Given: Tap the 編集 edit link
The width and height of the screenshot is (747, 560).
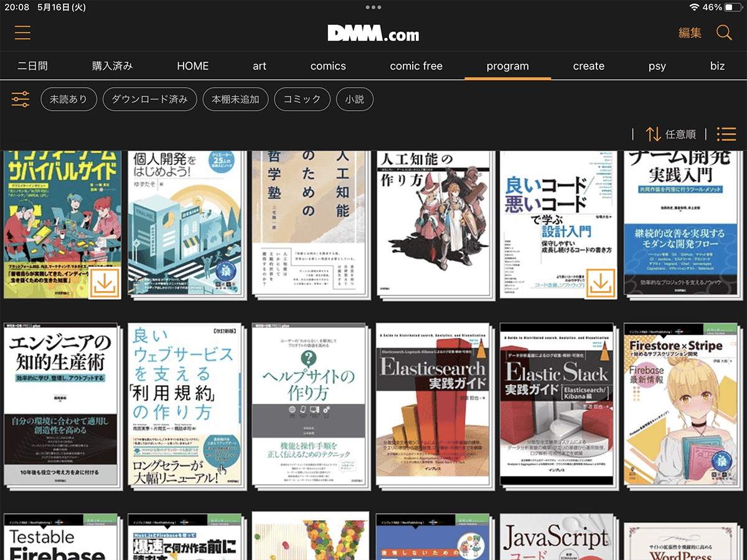Looking at the screenshot, I should click(690, 34).
